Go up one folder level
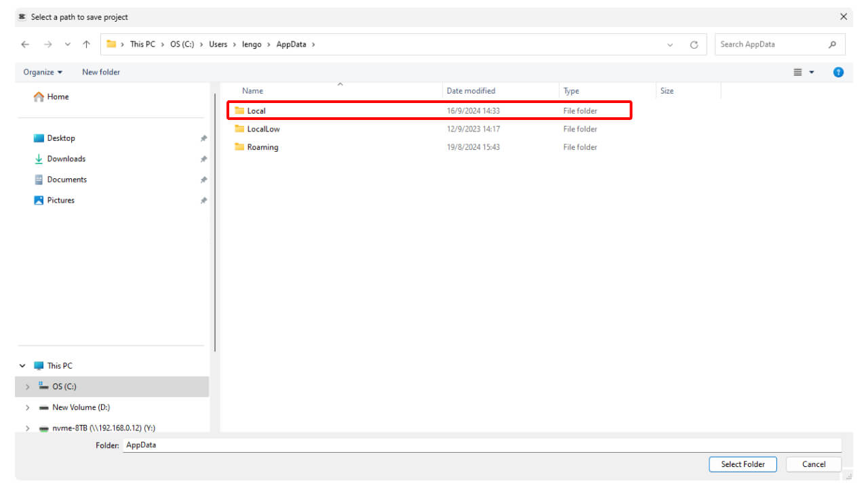Image resolution: width=868 pixels, height=488 pixels. [x=86, y=45]
